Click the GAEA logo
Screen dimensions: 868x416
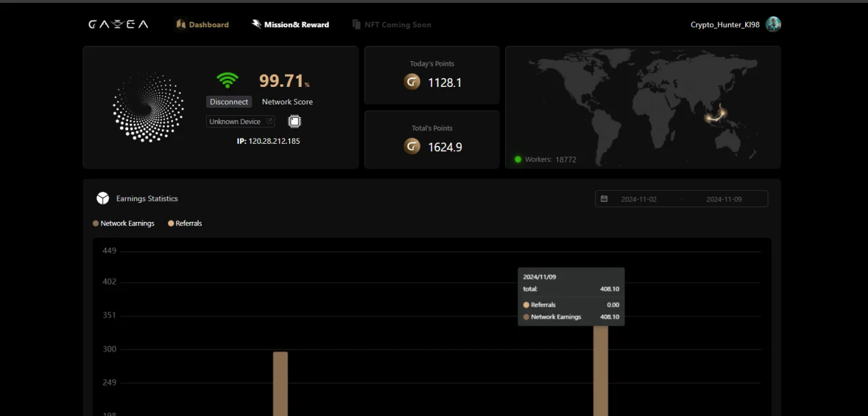[118, 24]
